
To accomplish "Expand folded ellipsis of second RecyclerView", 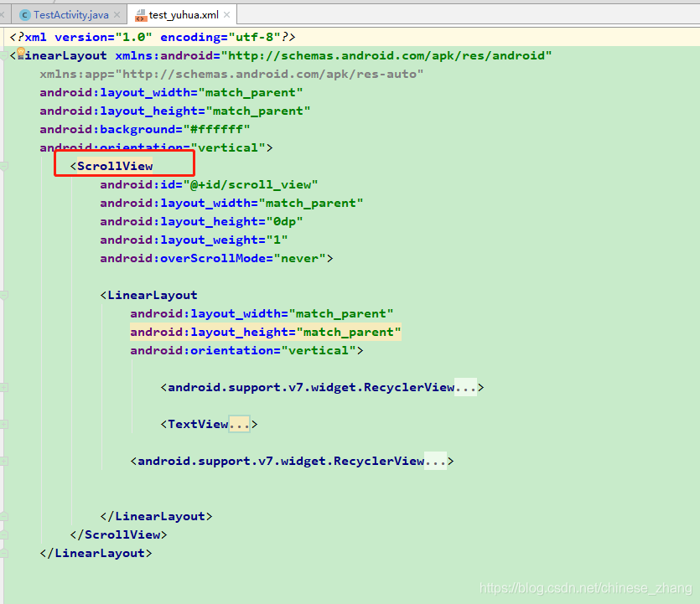I will tap(436, 461).
